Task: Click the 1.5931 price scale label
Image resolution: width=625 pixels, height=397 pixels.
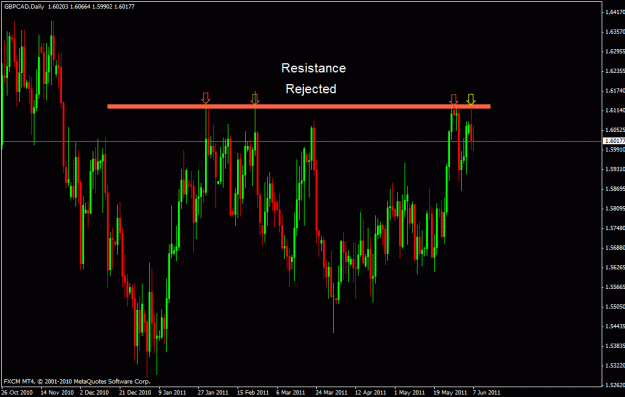Action: [615, 169]
